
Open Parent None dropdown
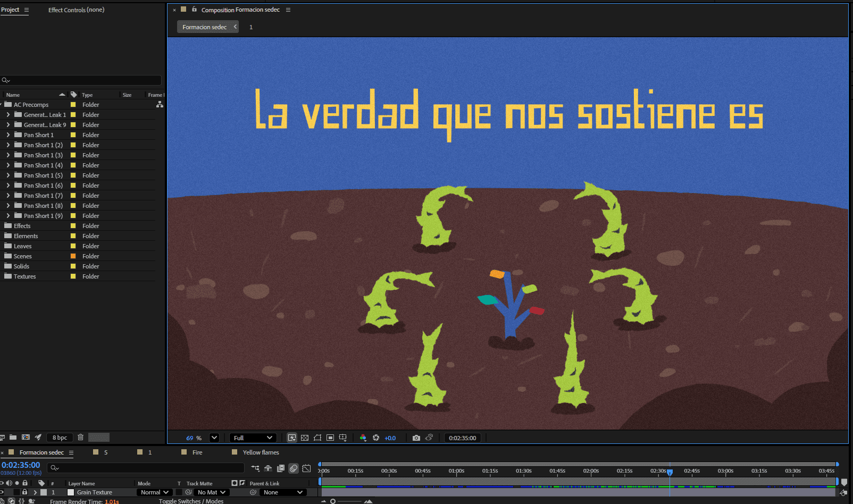(x=283, y=492)
